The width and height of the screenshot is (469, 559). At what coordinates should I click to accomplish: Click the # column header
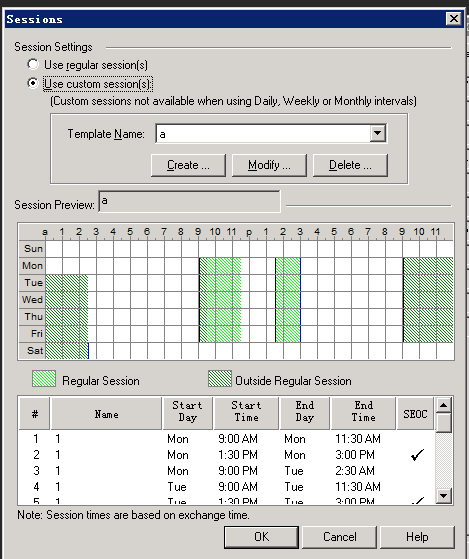pyautogui.click(x=35, y=414)
